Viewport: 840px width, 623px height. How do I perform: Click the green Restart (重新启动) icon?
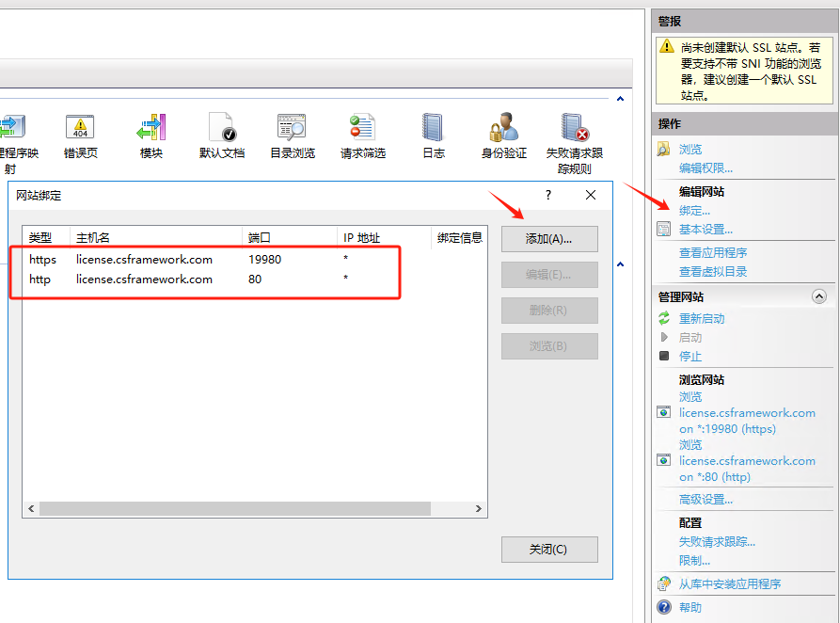(664, 318)
